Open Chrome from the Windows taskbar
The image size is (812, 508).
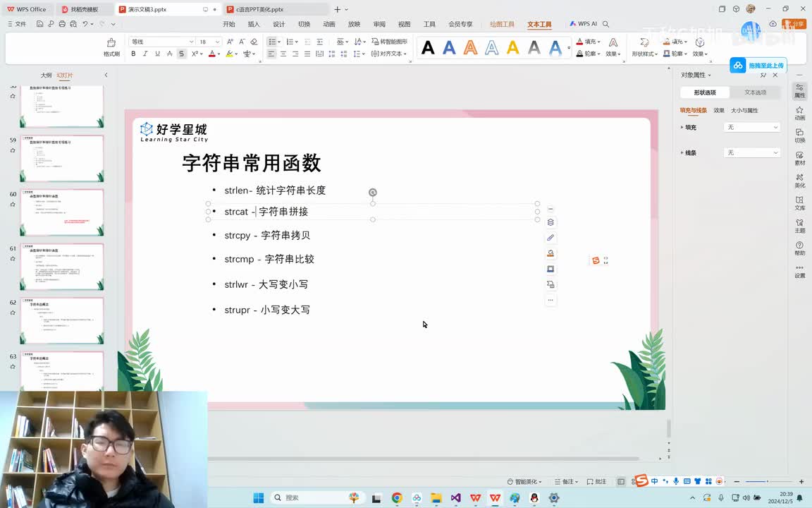pyautogui.click(x=397, y=497)
